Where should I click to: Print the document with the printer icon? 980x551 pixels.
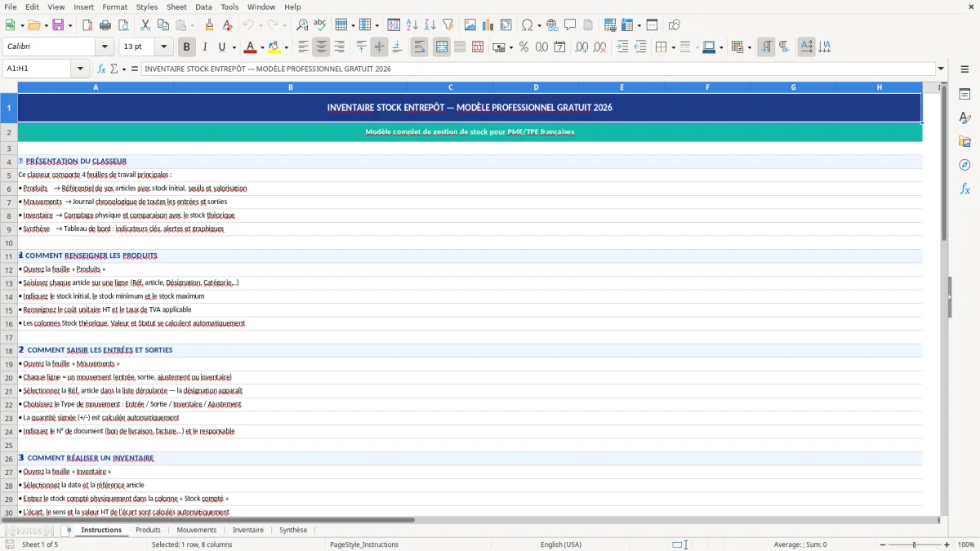point(105,25)
